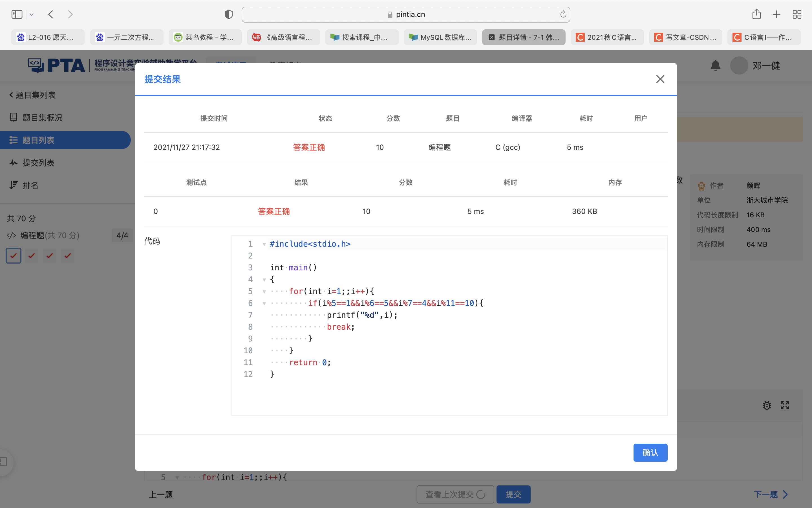Toggle the Safari sidebar icon
This screenshot has width=812, height=508.
pos(17,14)
